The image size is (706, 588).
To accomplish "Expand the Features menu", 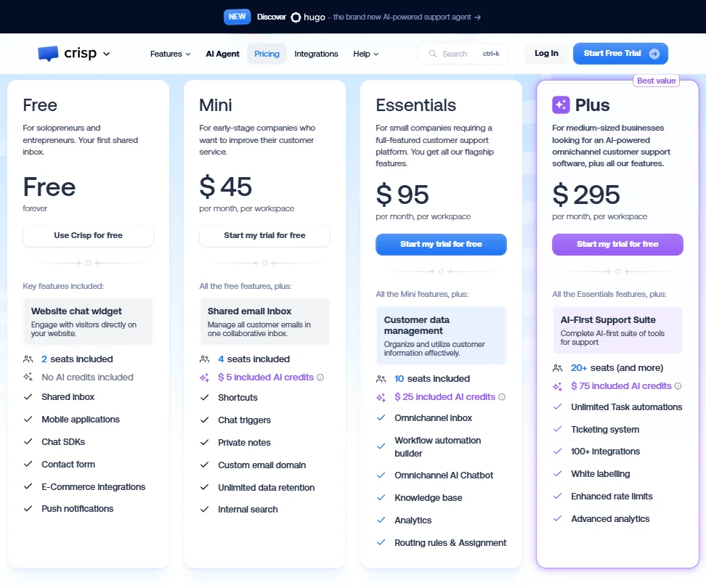I will tap(170, 54).
